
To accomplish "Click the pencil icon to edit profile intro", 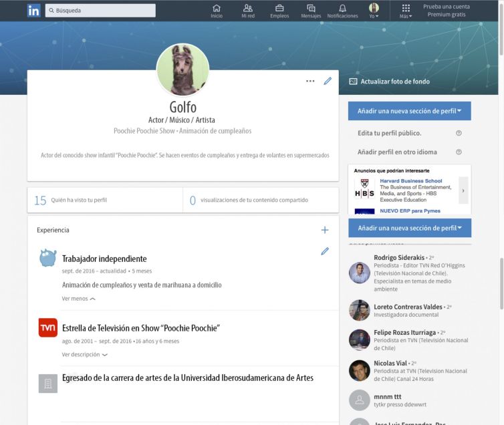I will (328, 81).
